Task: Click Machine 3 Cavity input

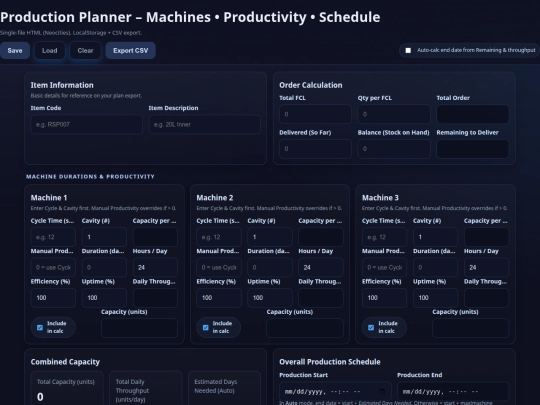Action: tap(435, 237)
